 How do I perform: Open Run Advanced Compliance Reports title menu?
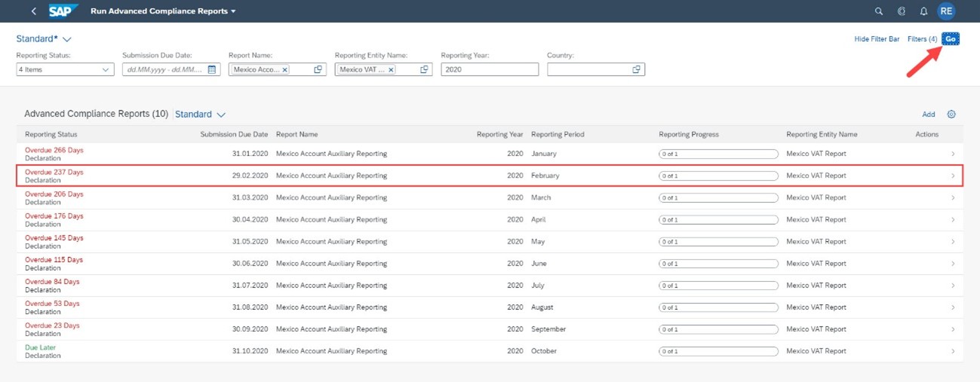pos(163,11)
